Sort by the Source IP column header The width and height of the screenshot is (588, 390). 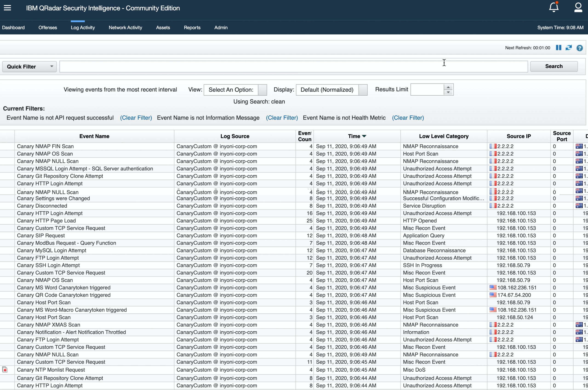519,136
